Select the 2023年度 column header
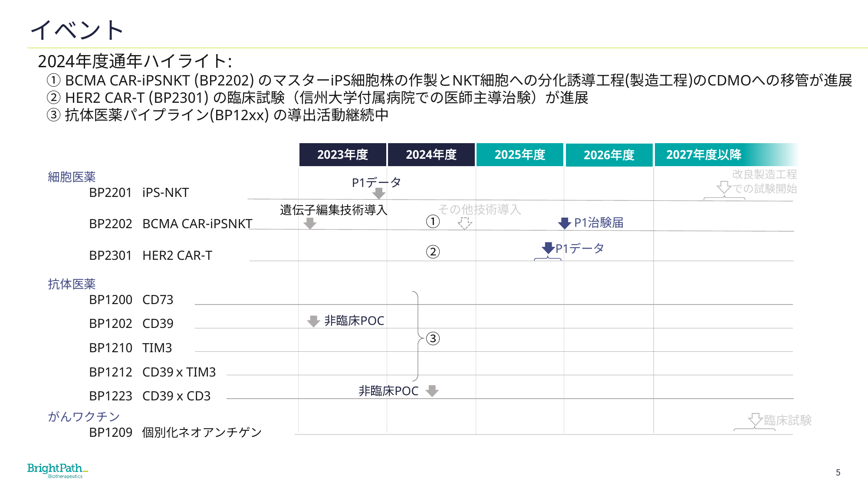This screenshot has width=868, height=488. click(342, 154)
